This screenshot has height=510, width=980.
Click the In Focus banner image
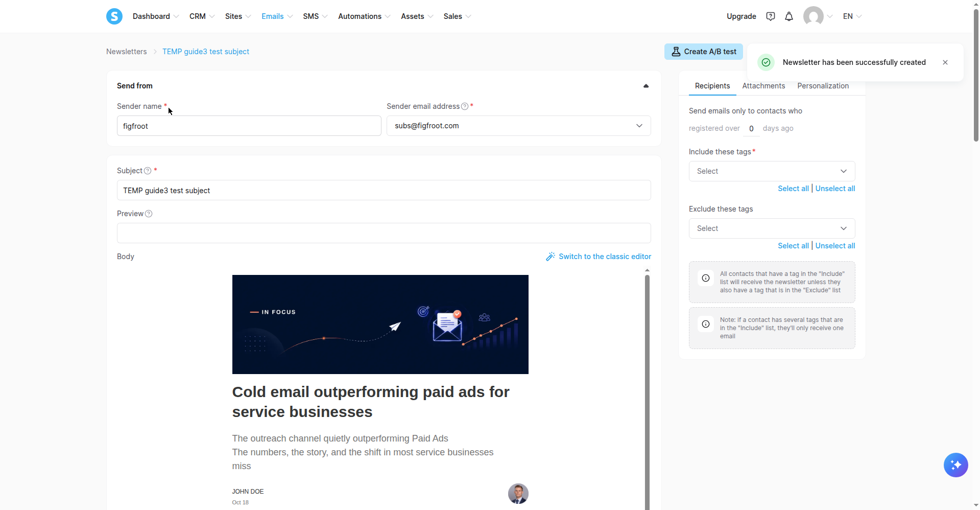click(x=380, y=324)
